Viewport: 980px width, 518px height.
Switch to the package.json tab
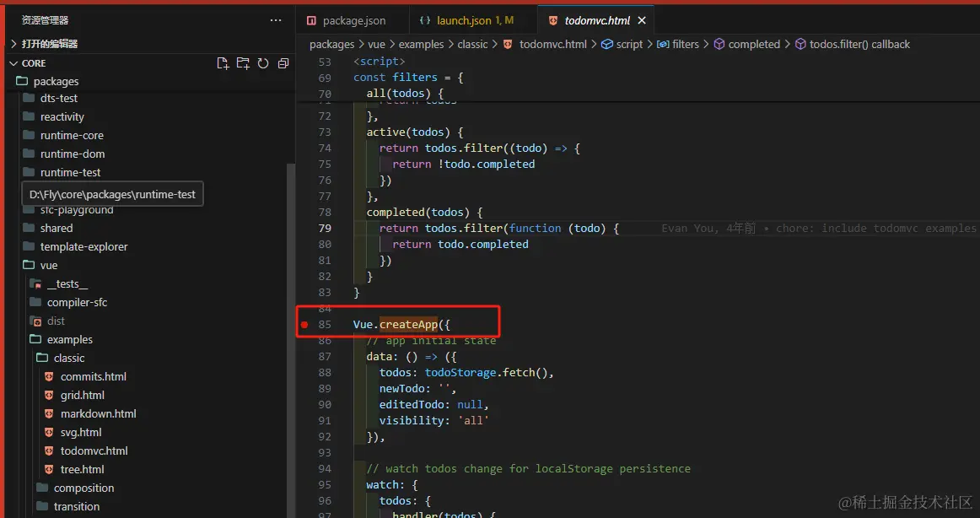click(x=353, y=20)
